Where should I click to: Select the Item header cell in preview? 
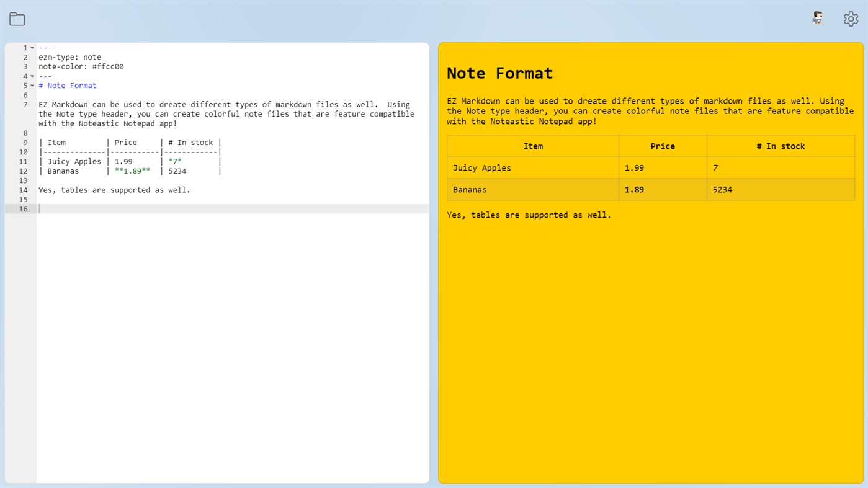[532, 146]
